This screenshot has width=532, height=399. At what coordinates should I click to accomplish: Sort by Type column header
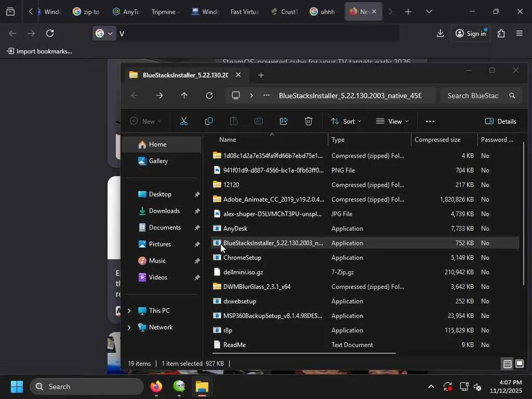pos(338,139)
